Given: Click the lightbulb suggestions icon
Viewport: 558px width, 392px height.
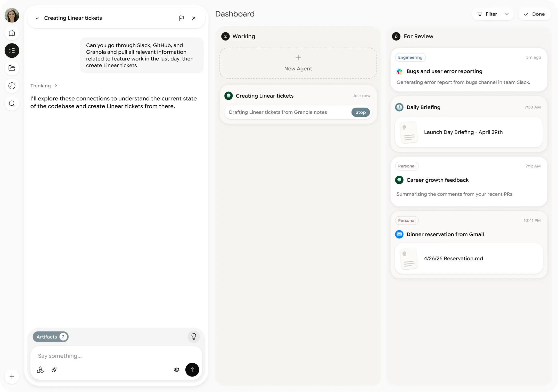Looking at the screenshot, I should point(194,336).
